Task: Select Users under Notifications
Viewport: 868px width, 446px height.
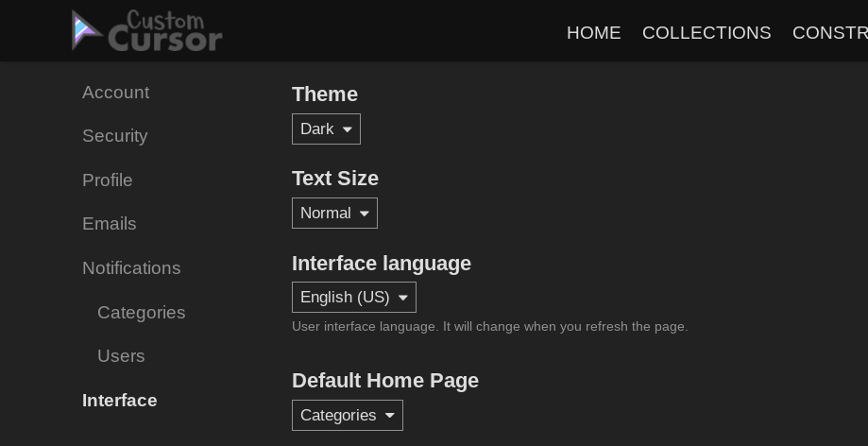Action: [x=121, y=356]
